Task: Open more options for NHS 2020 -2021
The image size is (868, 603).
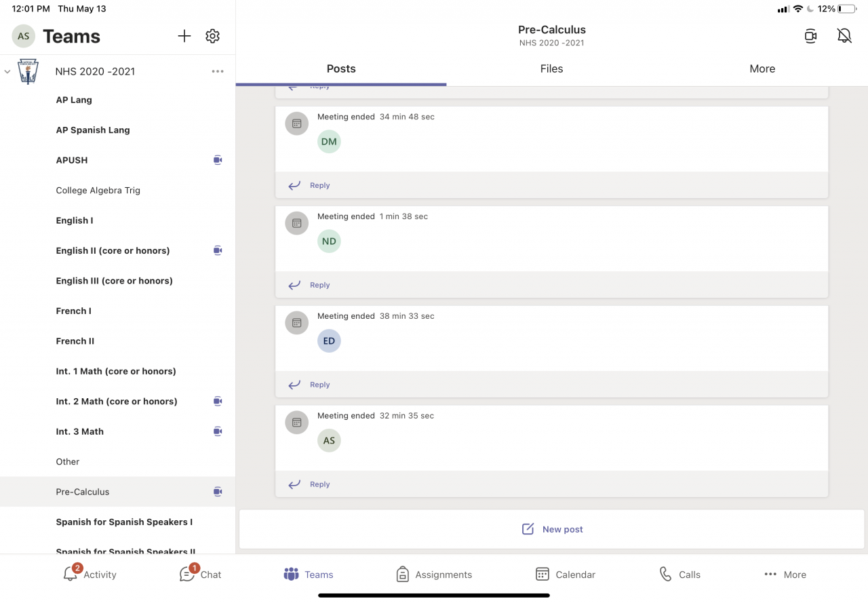Action: point(218,71)
